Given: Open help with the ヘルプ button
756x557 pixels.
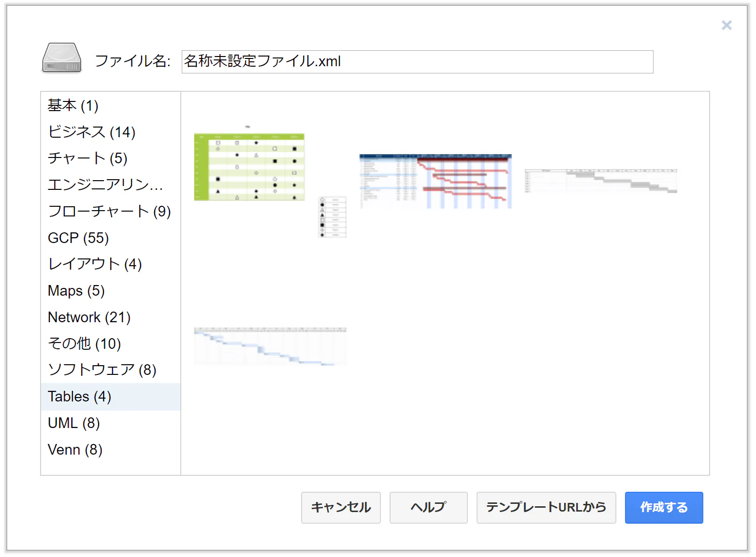Looking at the screenshot, I should pyautogui.click(x=428, y=507).
